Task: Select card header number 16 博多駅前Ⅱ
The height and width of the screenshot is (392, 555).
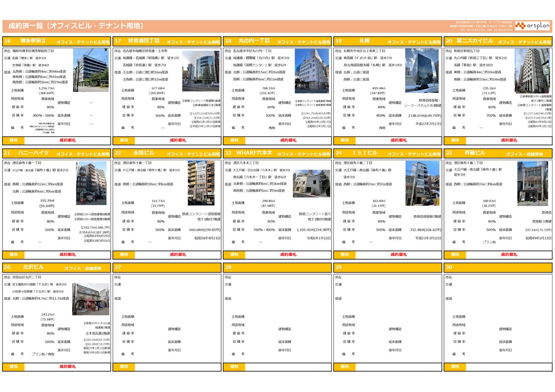Action: (56, 41)
